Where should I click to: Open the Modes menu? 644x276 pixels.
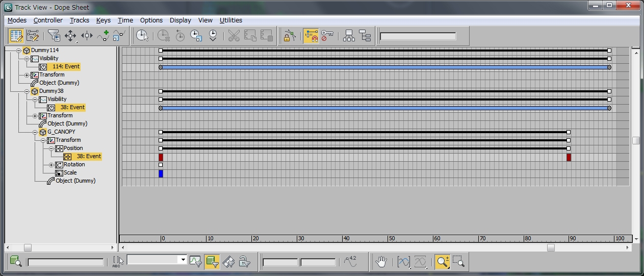[17, 20]
